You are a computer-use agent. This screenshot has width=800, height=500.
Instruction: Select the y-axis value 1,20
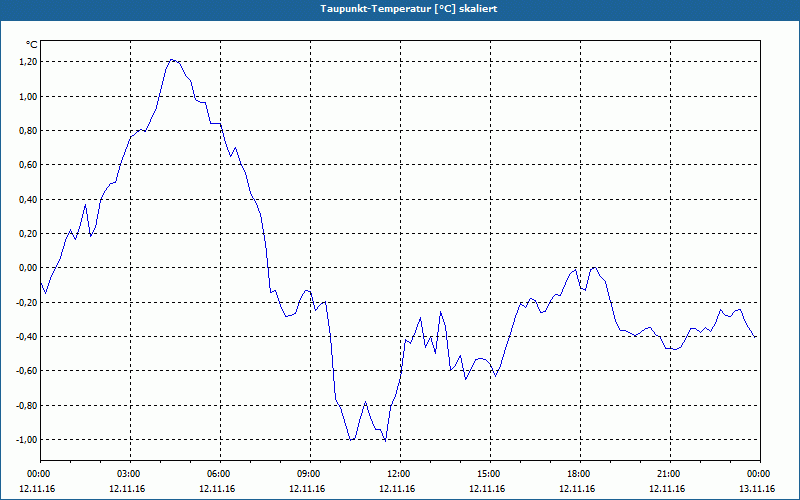pos(28,62)
